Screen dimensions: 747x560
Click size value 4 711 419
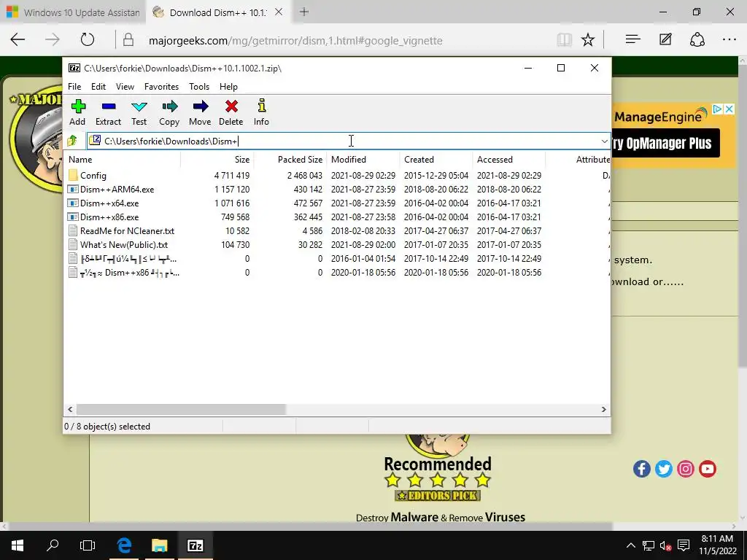tap(232, 175)
